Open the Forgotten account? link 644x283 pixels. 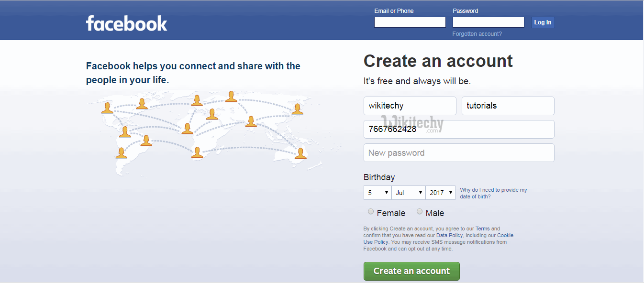477,34
